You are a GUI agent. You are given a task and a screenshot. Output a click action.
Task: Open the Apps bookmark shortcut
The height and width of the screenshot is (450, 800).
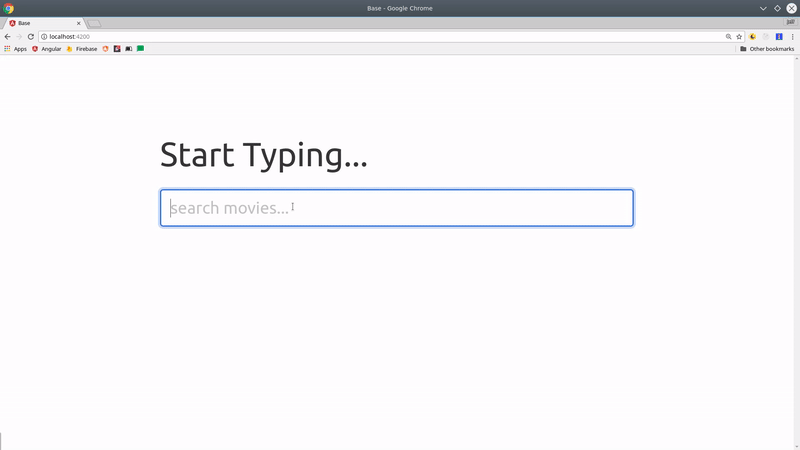tap(15, 48)
